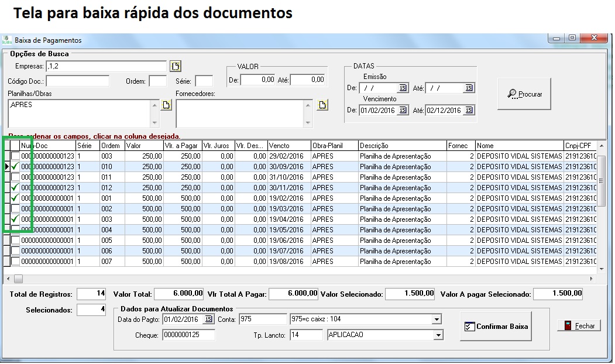Open the Planilhas/Obras selection icon

[x=166, y=105]
